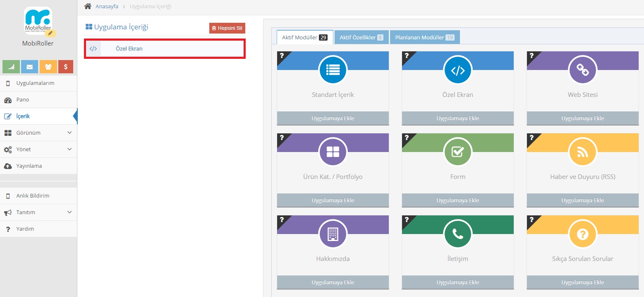Add Ürün Kat. / Portfolyo via Uygulamaya Ekle
Screen dimensions: 644x297
(x=333, y=200)
